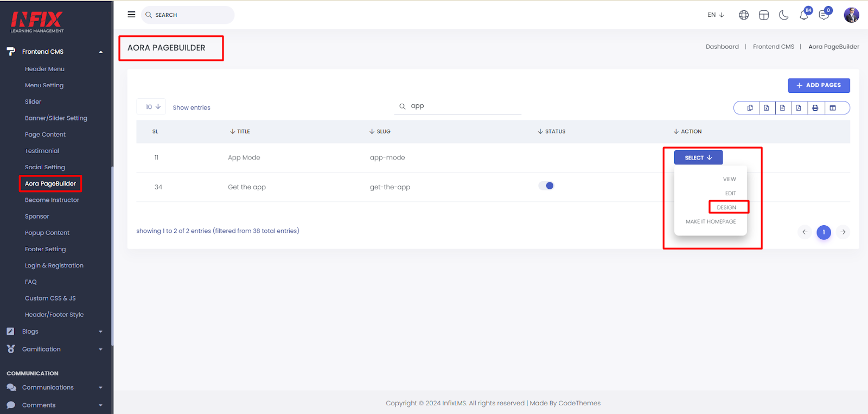Open column visibility icon
This screenshot has width=868, height=414.
833,108
